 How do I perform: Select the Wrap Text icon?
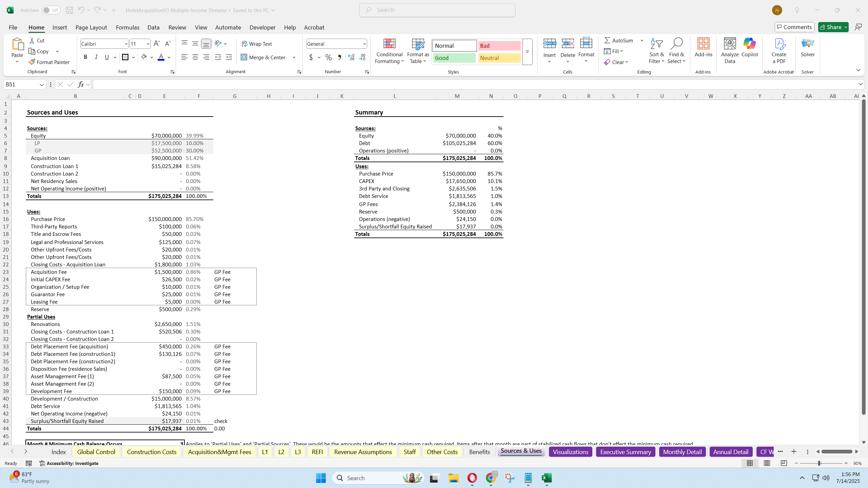244,43
